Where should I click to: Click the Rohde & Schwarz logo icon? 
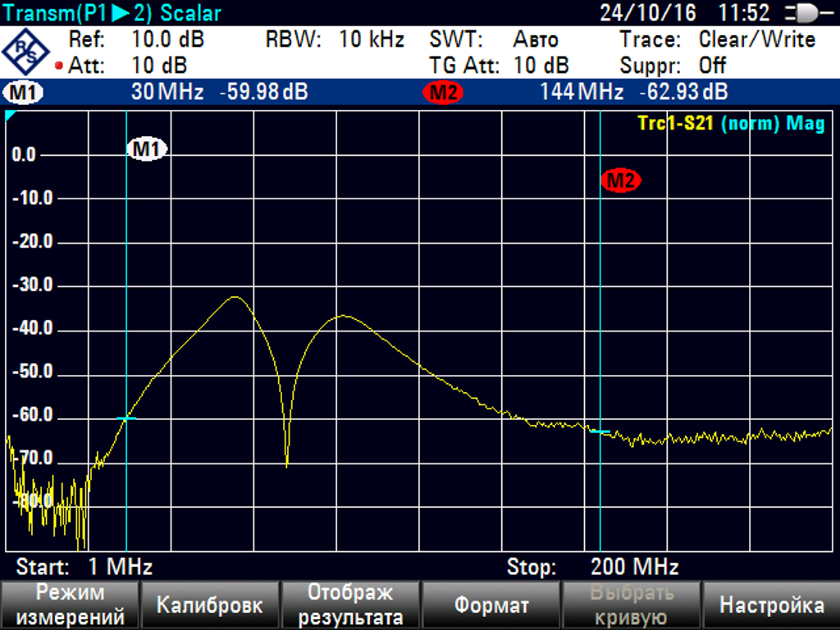click(26, 52)
